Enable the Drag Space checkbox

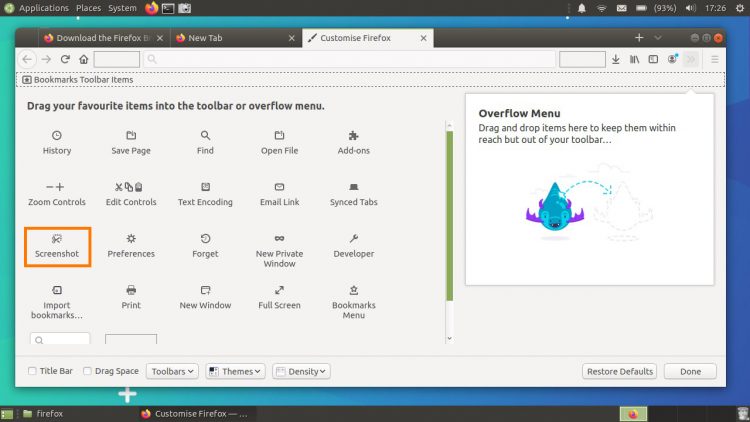87,371
